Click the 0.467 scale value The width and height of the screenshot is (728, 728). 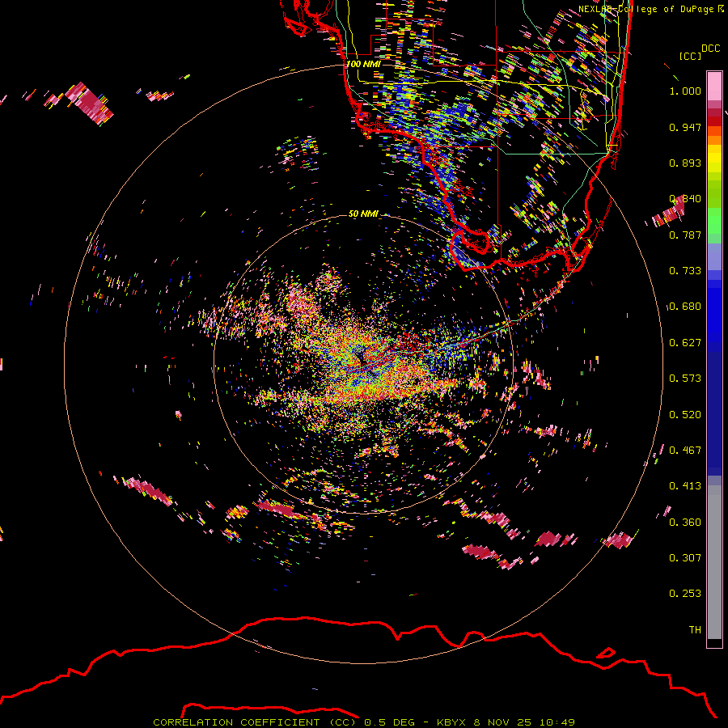685,451
